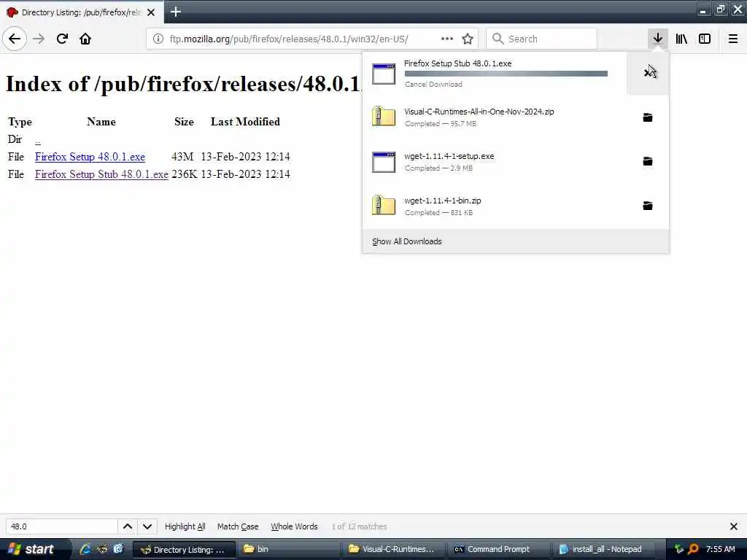Bookmark this page with star icon
747x560 pixels.
pos(468,39)
